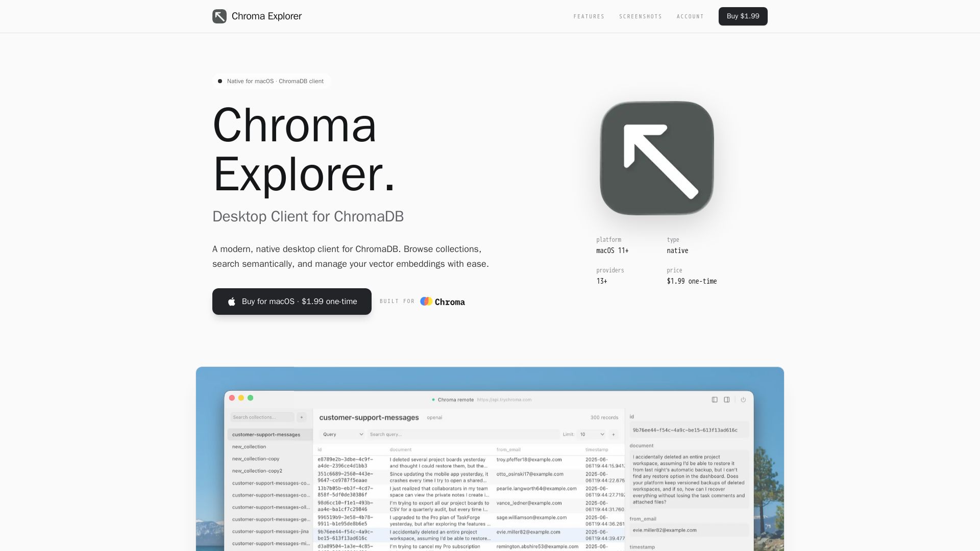The image size is (980, 551).
Task: Select customer-support-messages-jina collection
Action: coord(270,532)
